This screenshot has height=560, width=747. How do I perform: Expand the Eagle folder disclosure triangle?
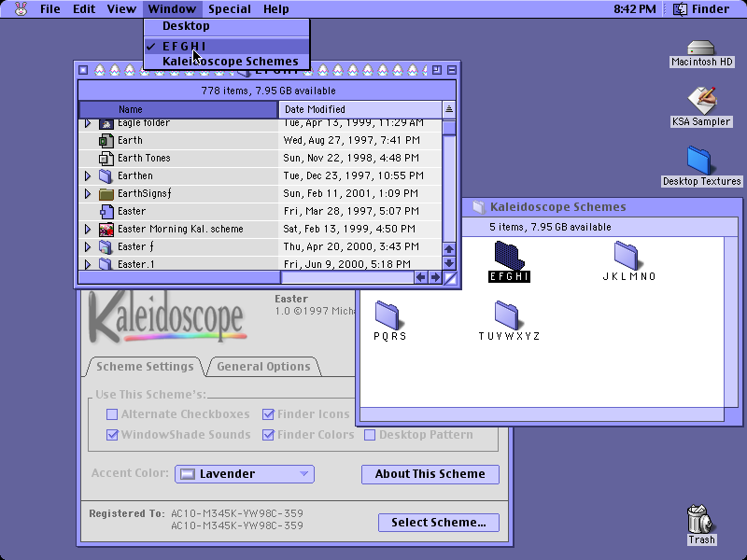pyautogui.click(x=88, y=124)
